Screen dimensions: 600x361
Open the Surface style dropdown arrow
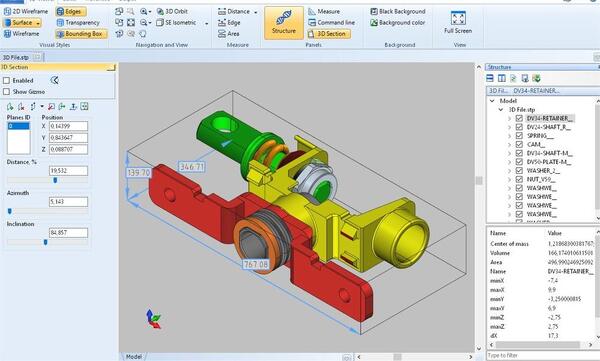coord(38,23)
